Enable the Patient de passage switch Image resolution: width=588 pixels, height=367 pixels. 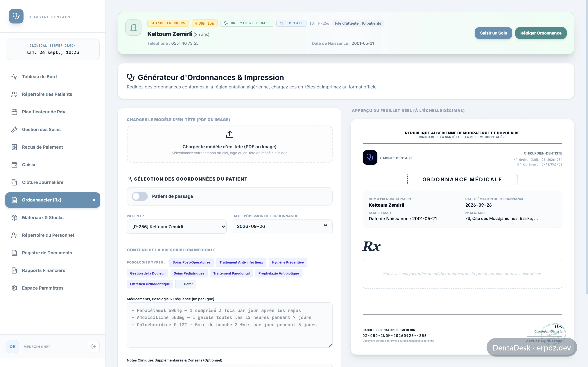pyautogui.click(x=139, y=196)
